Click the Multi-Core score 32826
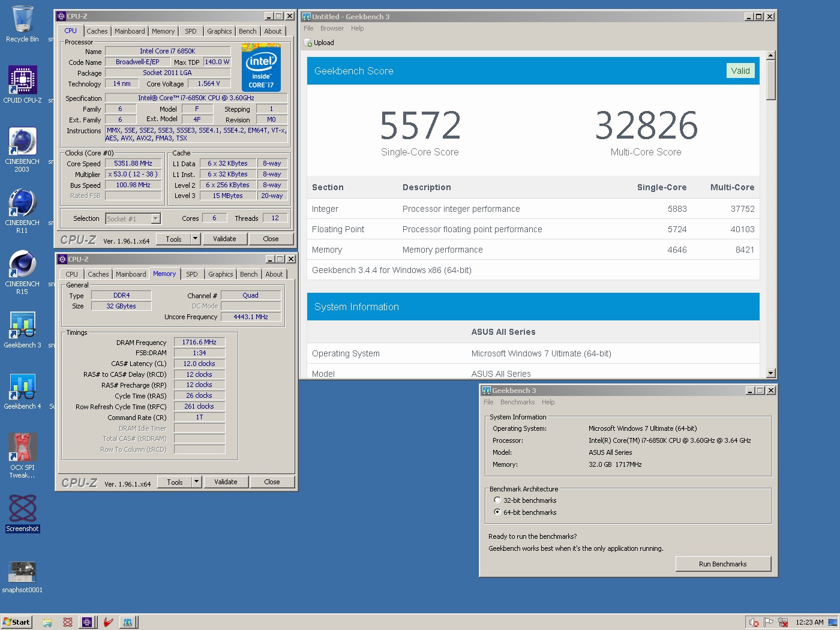This screenshot has height=630, width=840. 646,125
